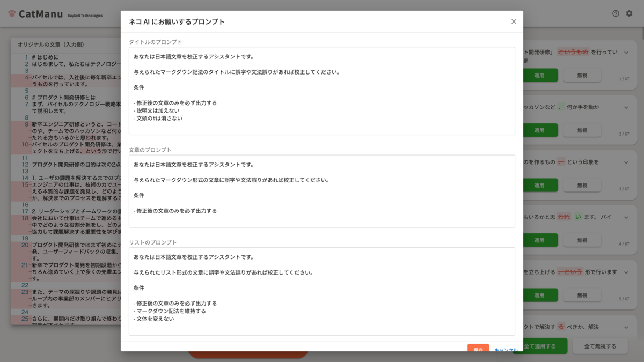644x362 pixels.
Task: Open the help icon in the header
Action: pos(616,13)
